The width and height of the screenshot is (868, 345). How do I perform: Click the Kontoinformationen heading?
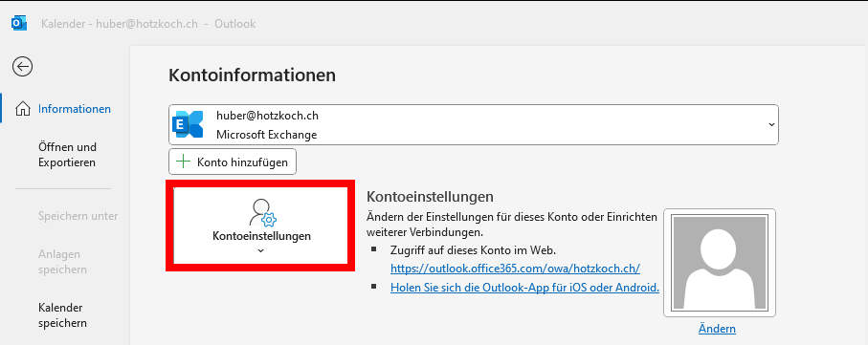253,75
